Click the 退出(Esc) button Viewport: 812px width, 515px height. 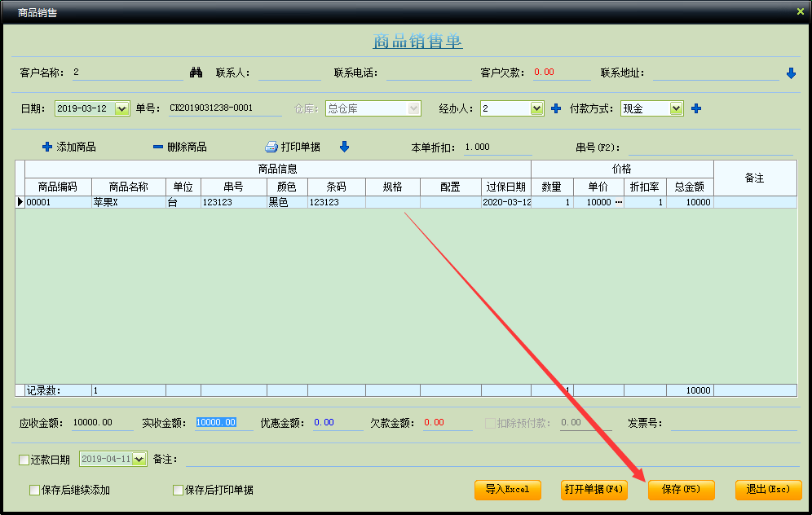769,490
